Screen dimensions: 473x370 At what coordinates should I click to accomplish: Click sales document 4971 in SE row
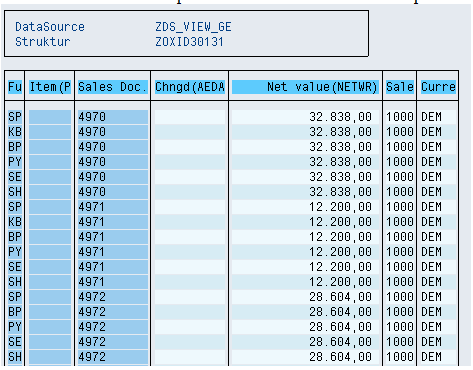(113, 267)
